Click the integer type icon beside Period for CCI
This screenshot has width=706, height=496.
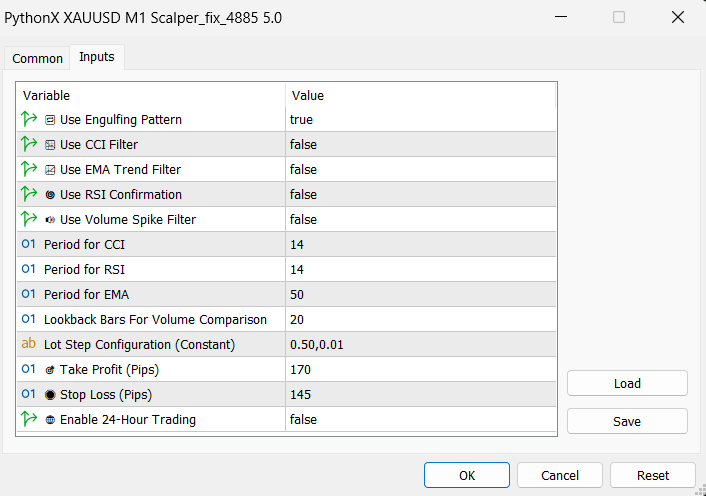(28, 245)
